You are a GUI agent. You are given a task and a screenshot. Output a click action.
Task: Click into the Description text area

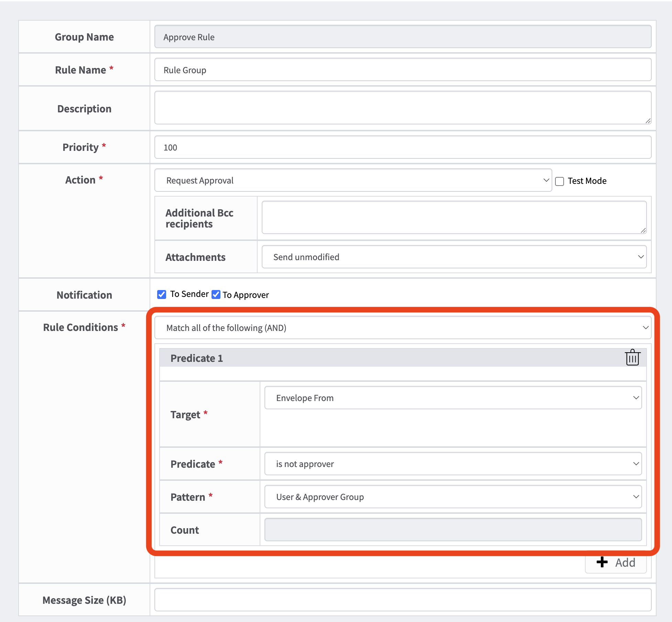tap(403, 108)
